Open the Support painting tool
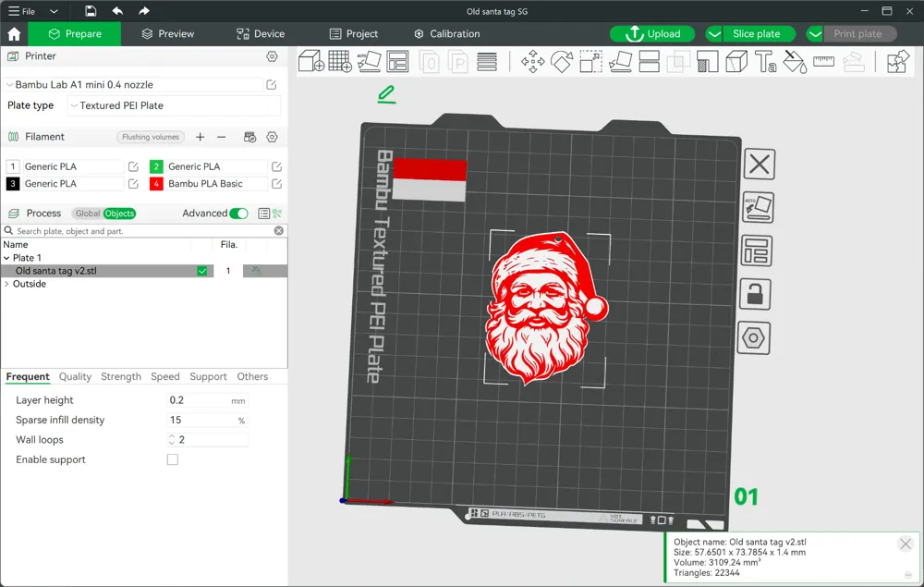This screenshot has height=587, width=924. coord(707,61)
